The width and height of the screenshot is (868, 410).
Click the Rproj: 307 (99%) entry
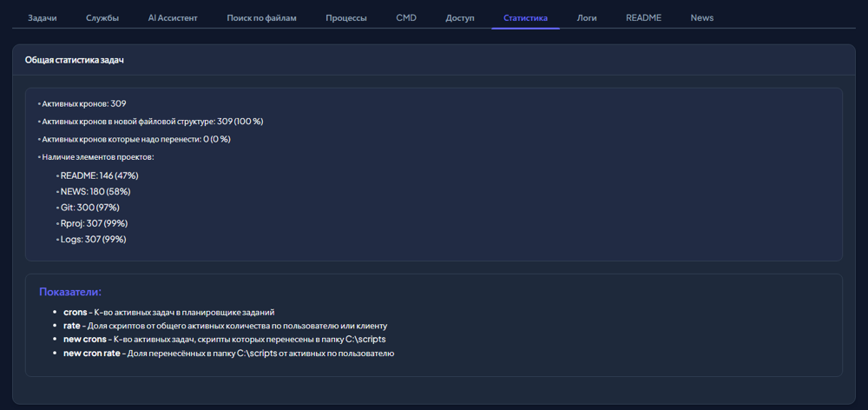click(93, 224)
